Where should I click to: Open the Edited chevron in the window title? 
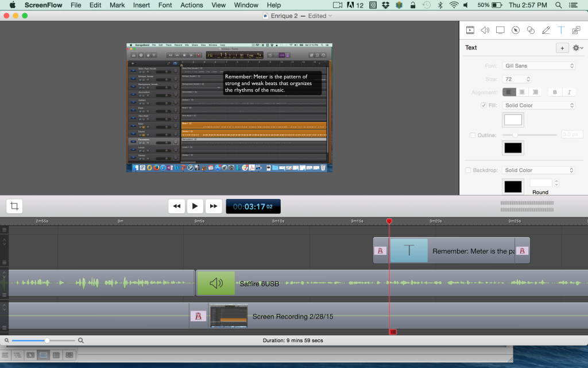[330, 16]
